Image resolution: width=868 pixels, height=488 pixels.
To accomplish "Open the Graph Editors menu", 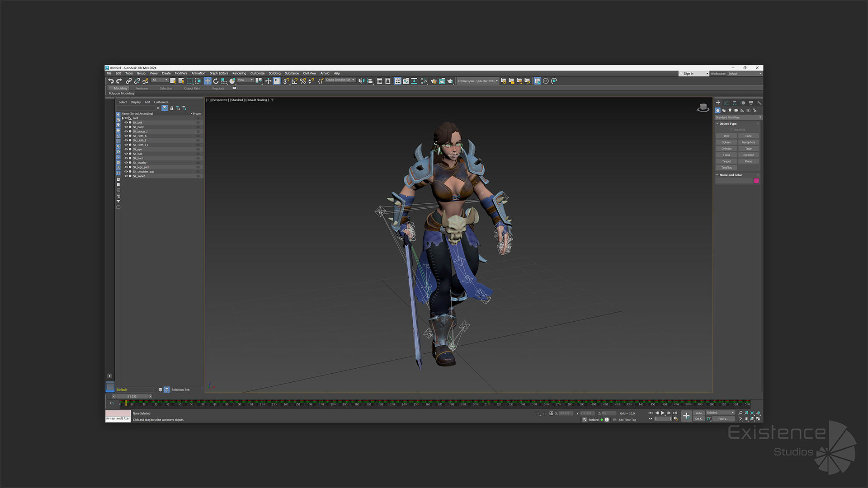I will (219, 73).
